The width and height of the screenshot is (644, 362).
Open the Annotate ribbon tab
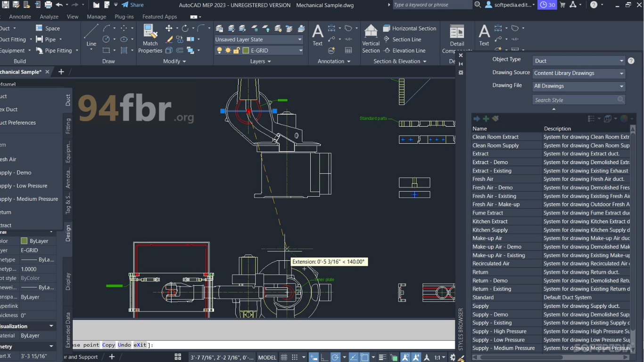coord(20,16)
